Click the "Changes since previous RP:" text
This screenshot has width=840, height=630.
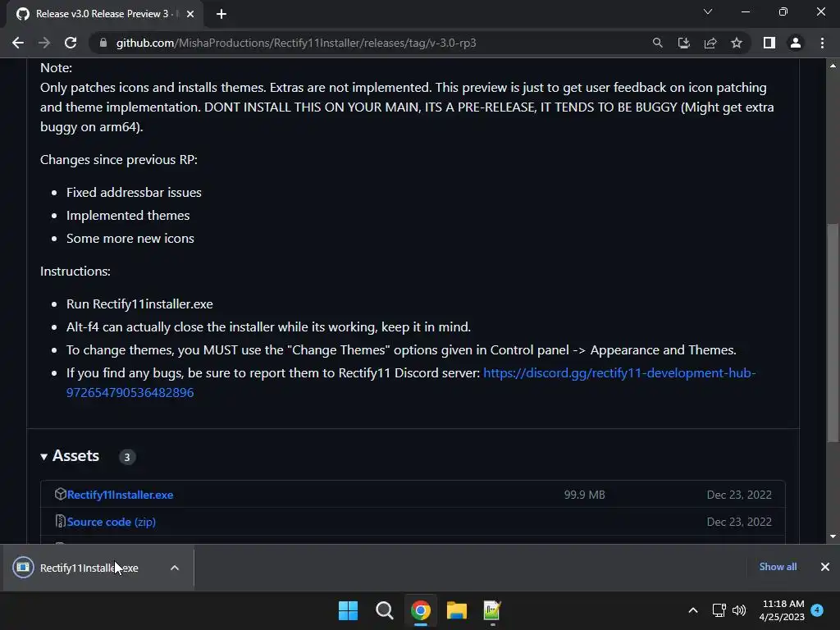tap(119, 160)
